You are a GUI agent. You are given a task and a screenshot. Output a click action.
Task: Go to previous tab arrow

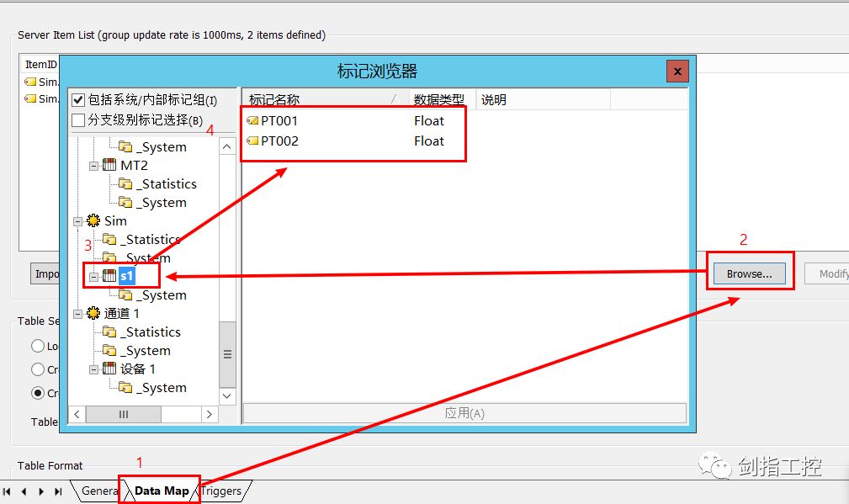tap(24, 491)
